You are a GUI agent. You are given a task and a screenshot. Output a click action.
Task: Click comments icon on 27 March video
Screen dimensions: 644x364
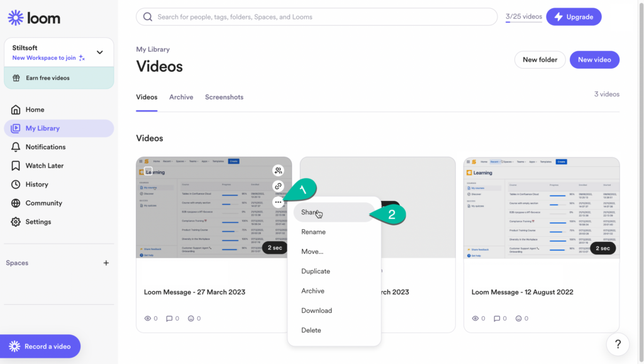(x=169, y=319)
